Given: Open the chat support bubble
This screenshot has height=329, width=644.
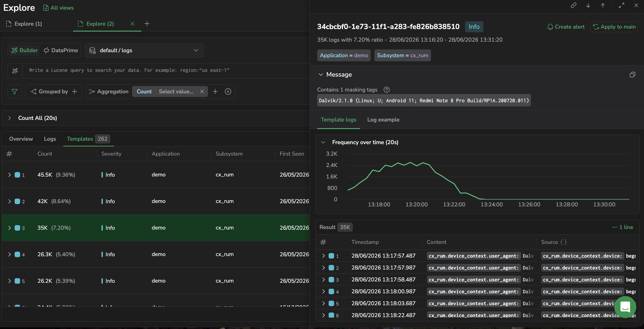Looking at the screenshot, I should tap(625, 307).
